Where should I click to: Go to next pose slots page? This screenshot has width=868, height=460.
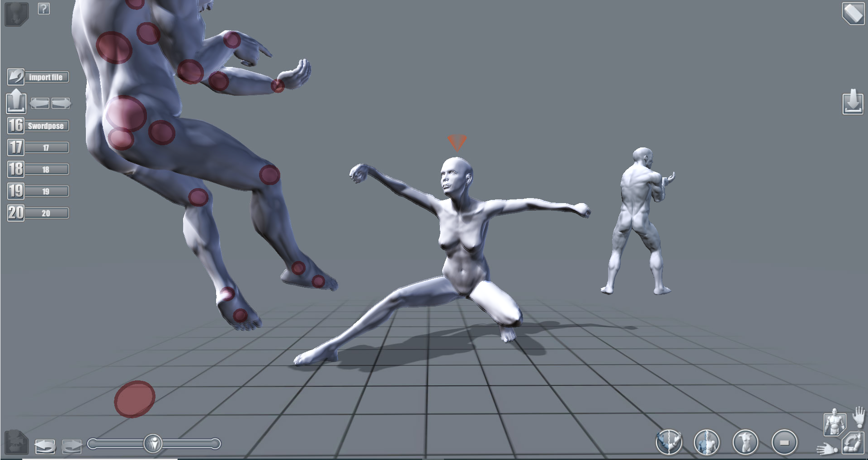click(x=61, y=104)
